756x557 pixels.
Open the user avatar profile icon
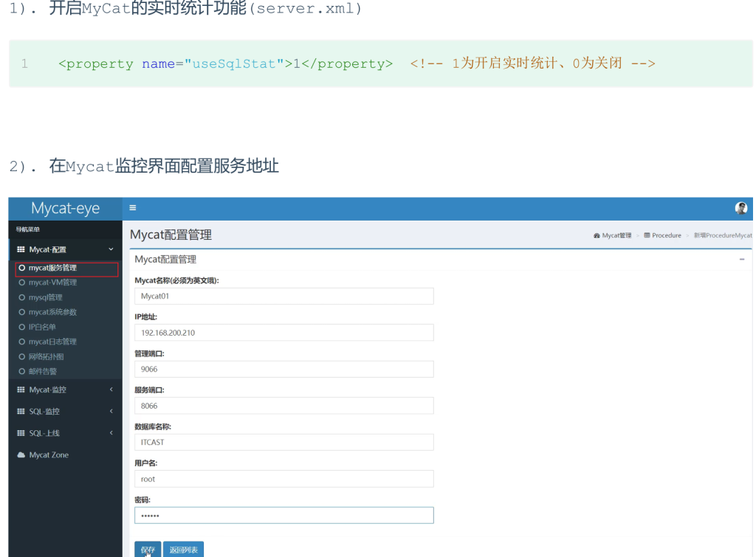(741, 209)
